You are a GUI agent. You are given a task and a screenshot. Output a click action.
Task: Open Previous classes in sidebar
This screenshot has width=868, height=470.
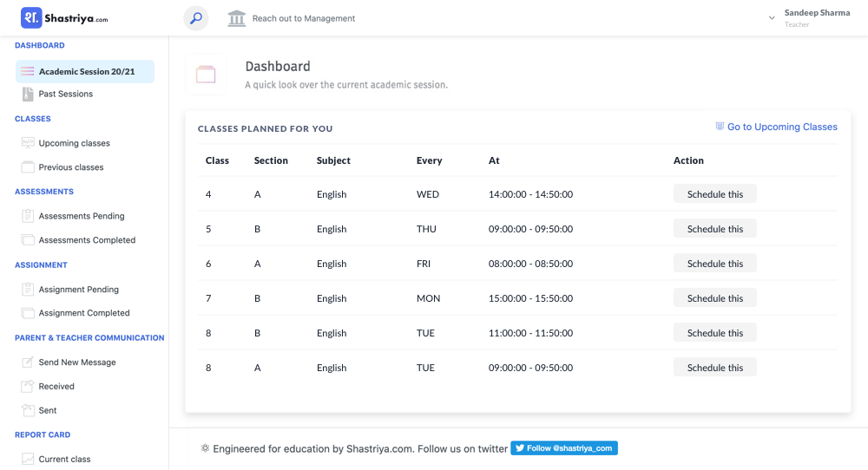point(71,167)
